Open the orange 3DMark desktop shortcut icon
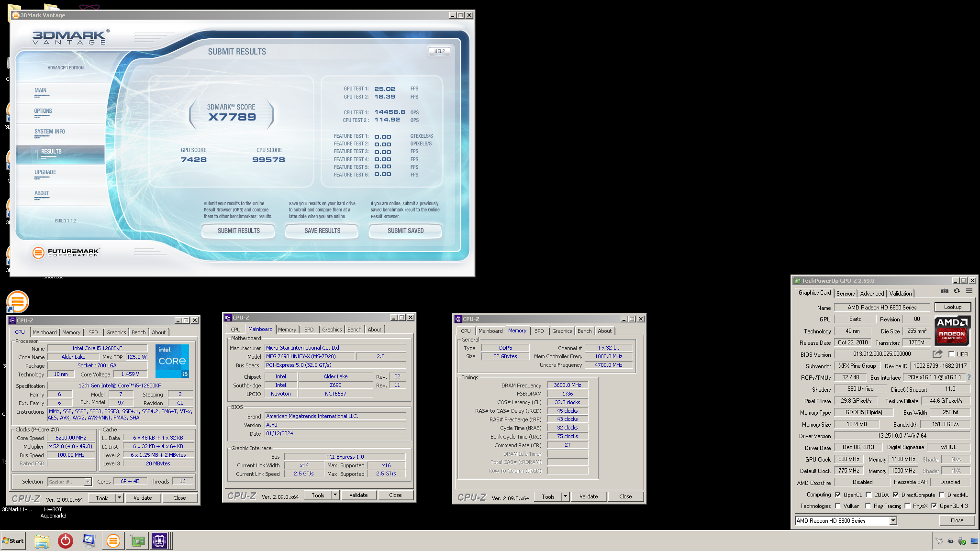The image size is (980, 551). tap(18, 301)
